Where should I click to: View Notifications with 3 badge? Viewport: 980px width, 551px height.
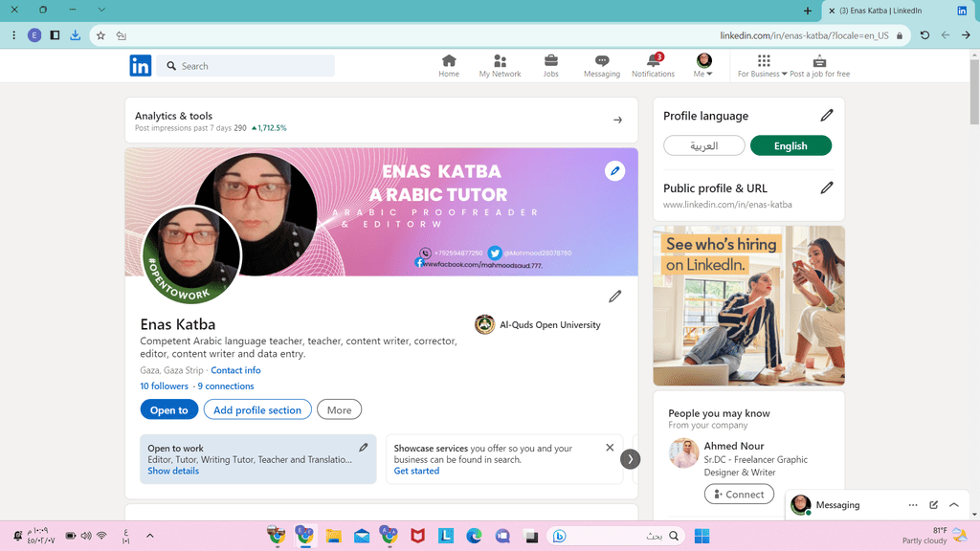[653, 66]
